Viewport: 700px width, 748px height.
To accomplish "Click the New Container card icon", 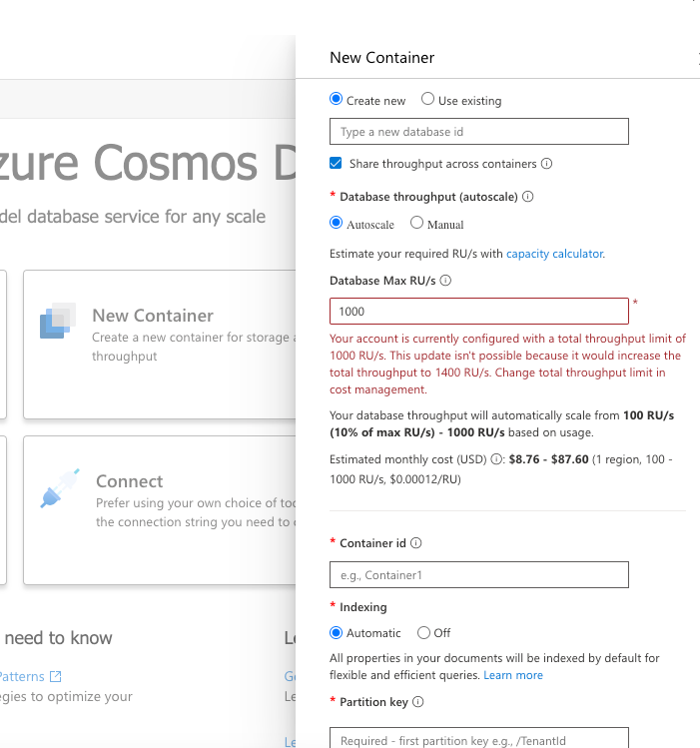I will click(x=58, y=321).
